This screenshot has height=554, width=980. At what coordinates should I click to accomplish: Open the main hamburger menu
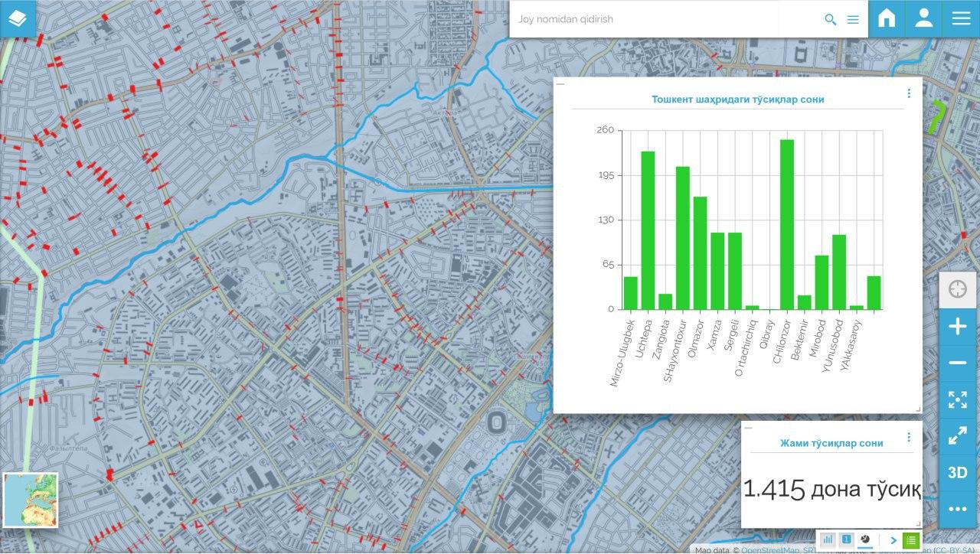click(961, 18)
